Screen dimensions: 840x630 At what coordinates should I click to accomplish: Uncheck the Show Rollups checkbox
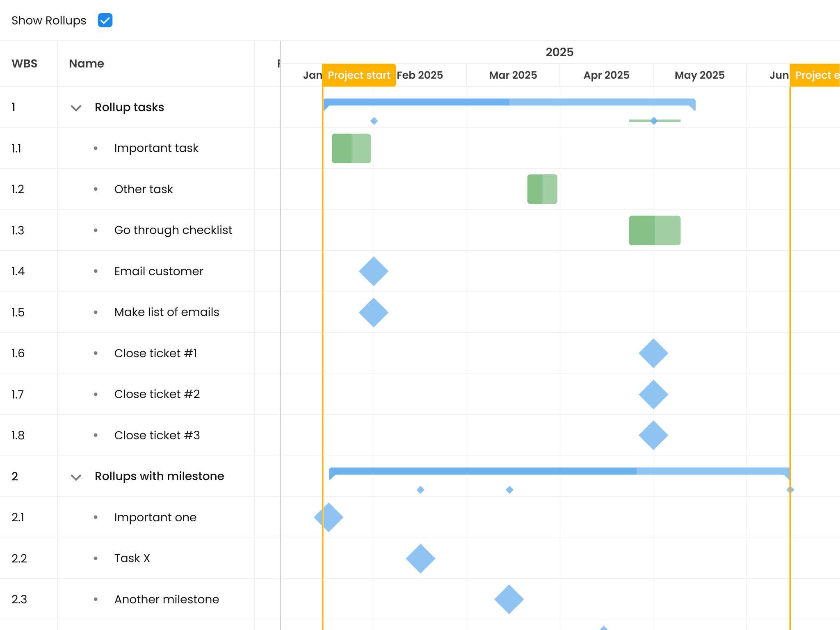click(105, 20)
